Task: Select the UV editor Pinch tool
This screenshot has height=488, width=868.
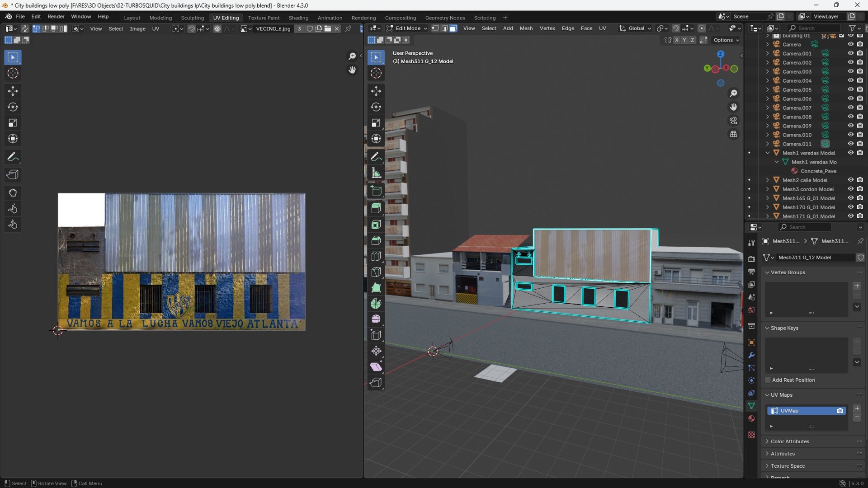Action: [13, 225]
